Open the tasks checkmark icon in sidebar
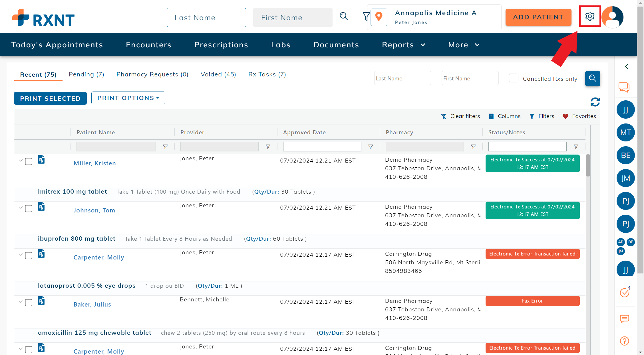This screenshot has width=644, height=355. pos(625,293)
